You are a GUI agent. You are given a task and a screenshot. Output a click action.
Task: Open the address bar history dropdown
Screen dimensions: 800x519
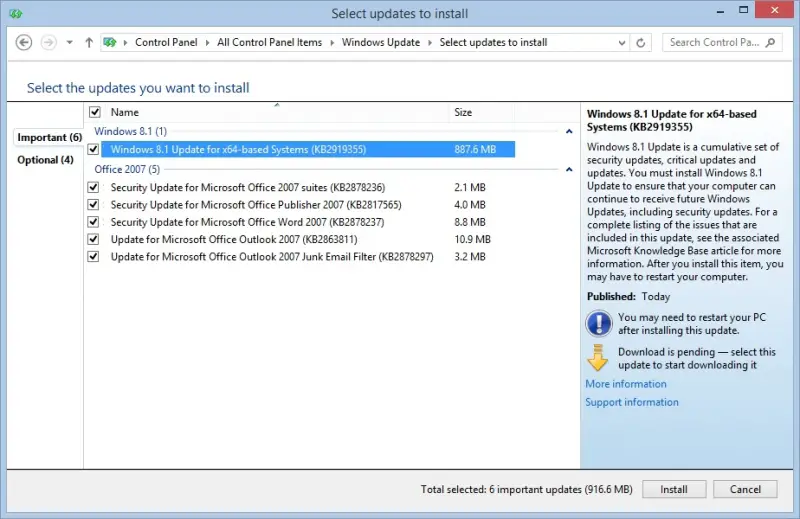click(621, 43)
